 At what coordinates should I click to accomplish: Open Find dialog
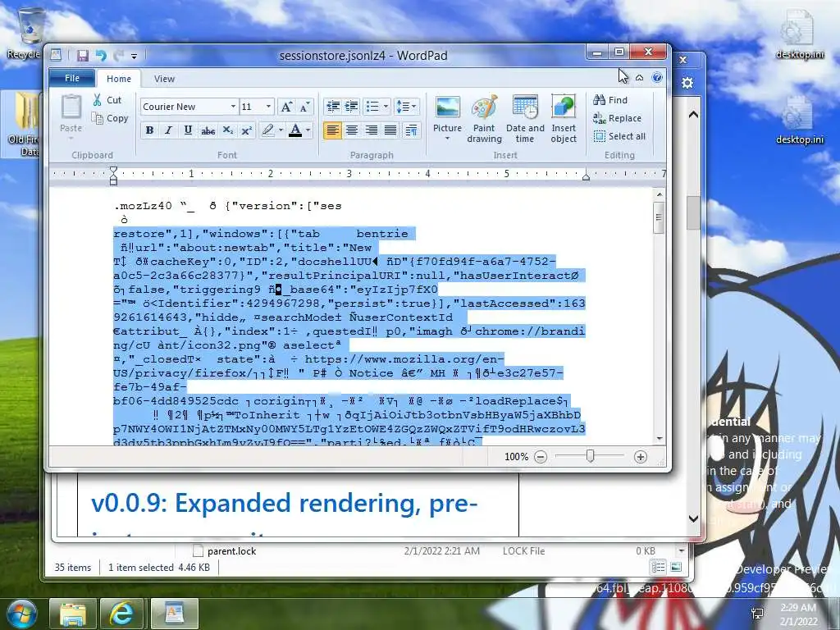pyautogui.click(x=610, y=100)
